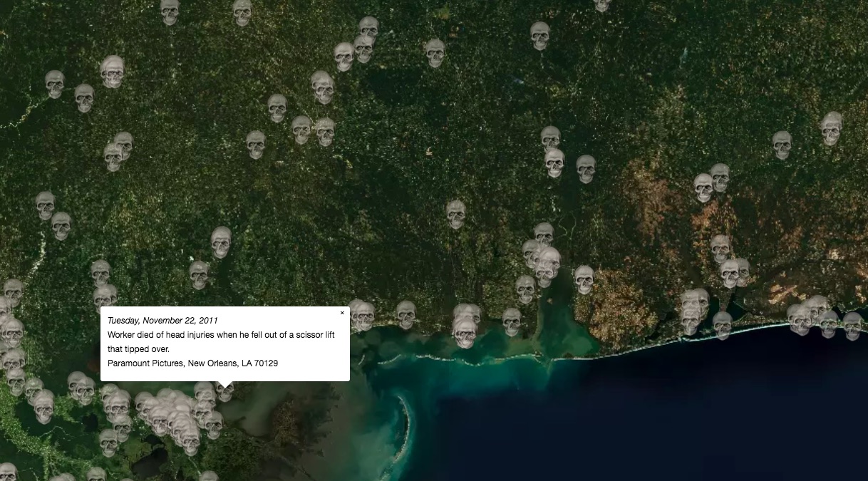Click the skull marker at the very top edge right
Viewport: 868px width, 481px height.
tap(602, 4)
